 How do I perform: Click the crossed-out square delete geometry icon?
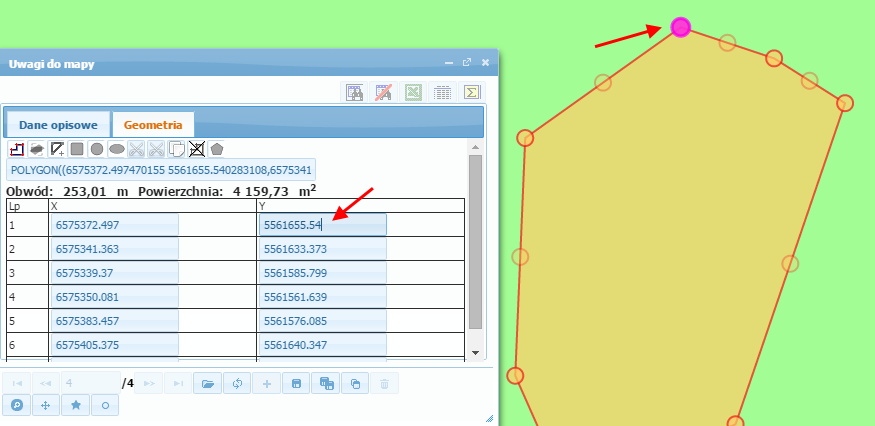tap(196, 149)
